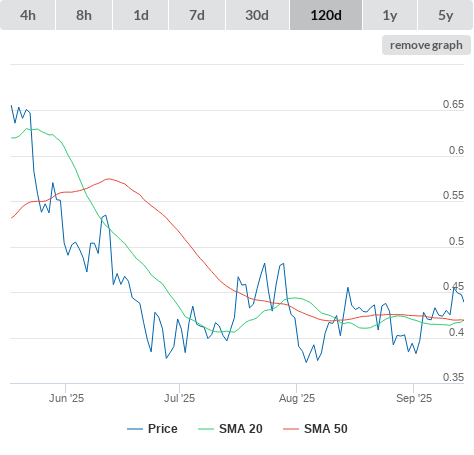Select the 7d range tab

coord(197,15)
